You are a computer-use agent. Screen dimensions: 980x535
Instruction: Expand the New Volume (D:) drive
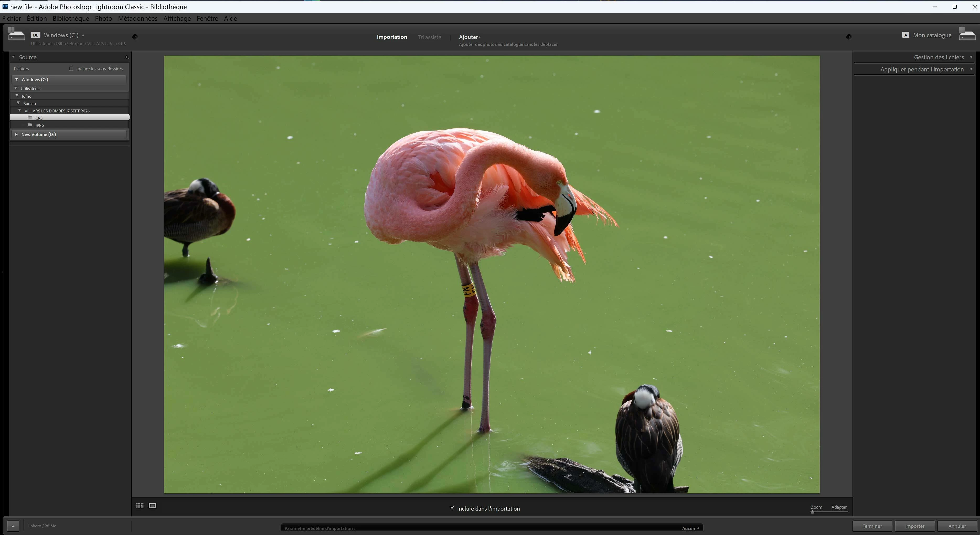point(16,134)
